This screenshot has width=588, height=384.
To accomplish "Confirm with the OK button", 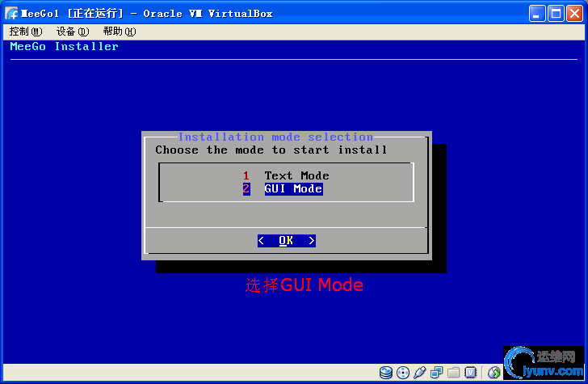I will [287, 241].
